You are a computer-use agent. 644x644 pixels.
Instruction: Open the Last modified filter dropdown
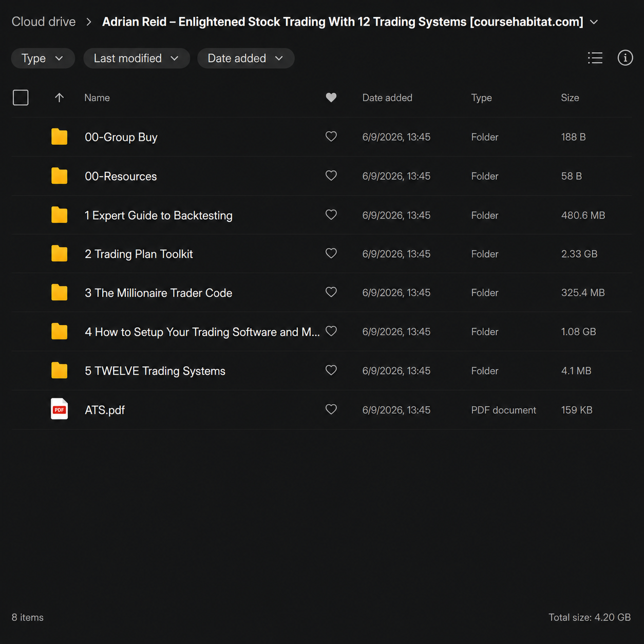(x=137, y=58)
